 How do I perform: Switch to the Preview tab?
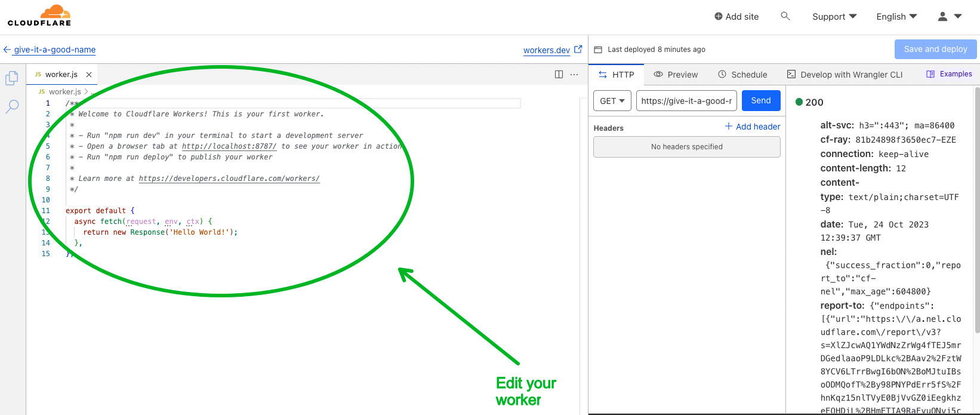(x=676, y=75)
